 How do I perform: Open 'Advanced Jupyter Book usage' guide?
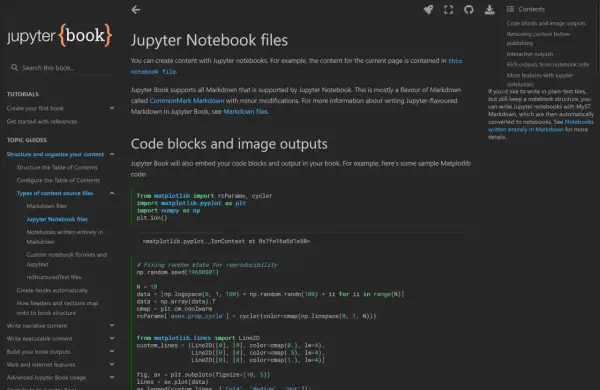(x=46, y=377)
